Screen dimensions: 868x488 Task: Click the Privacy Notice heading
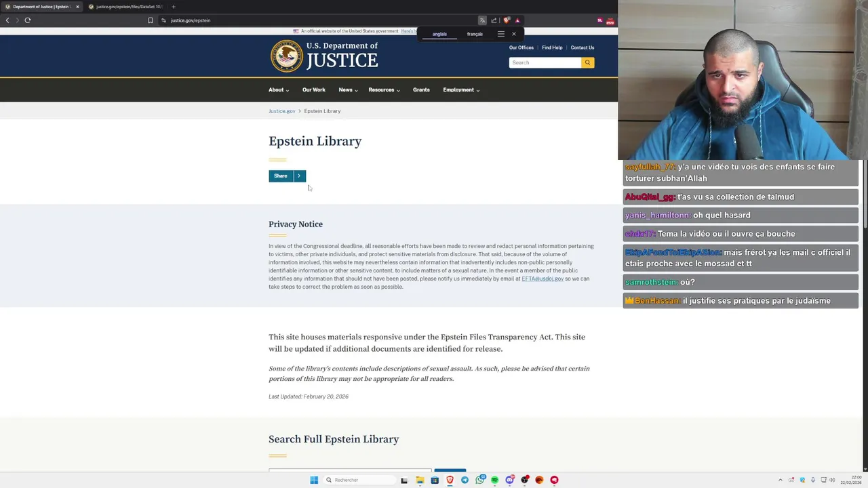coord(296,224)
